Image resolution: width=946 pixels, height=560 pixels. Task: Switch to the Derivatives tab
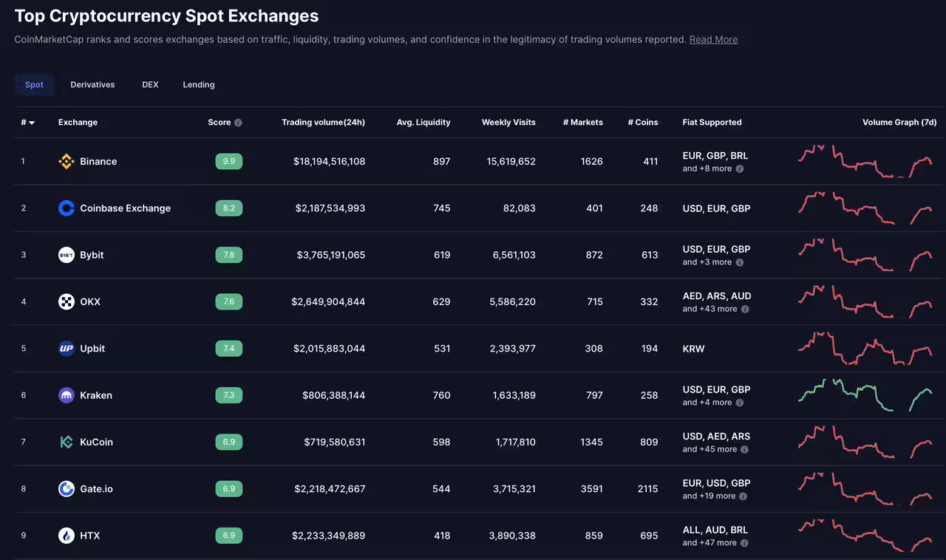[92, 85]
